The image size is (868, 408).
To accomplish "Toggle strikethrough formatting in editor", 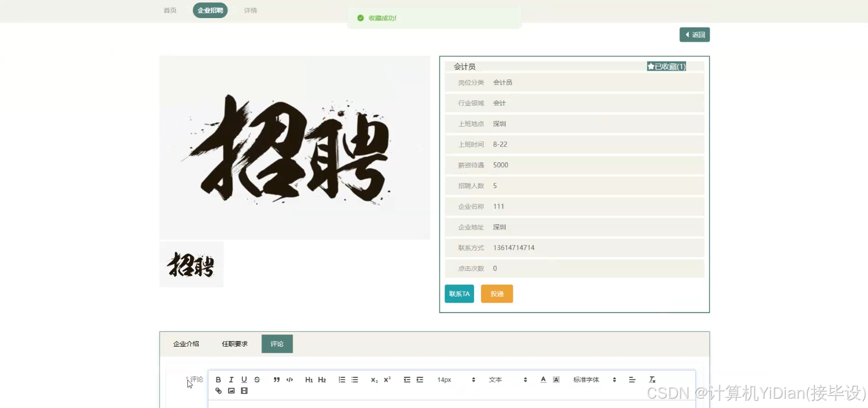I will tap(257, 379).
